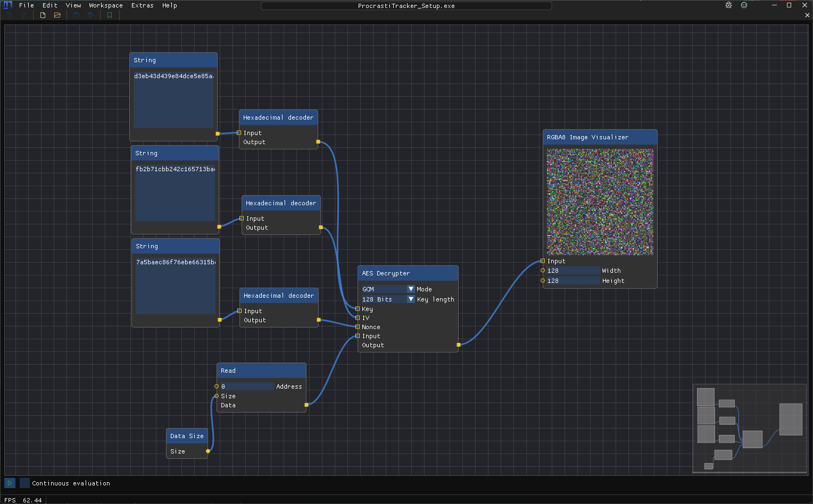
Task: Open a file using the folder toolbar icon
Action: (x=57, y=15)
